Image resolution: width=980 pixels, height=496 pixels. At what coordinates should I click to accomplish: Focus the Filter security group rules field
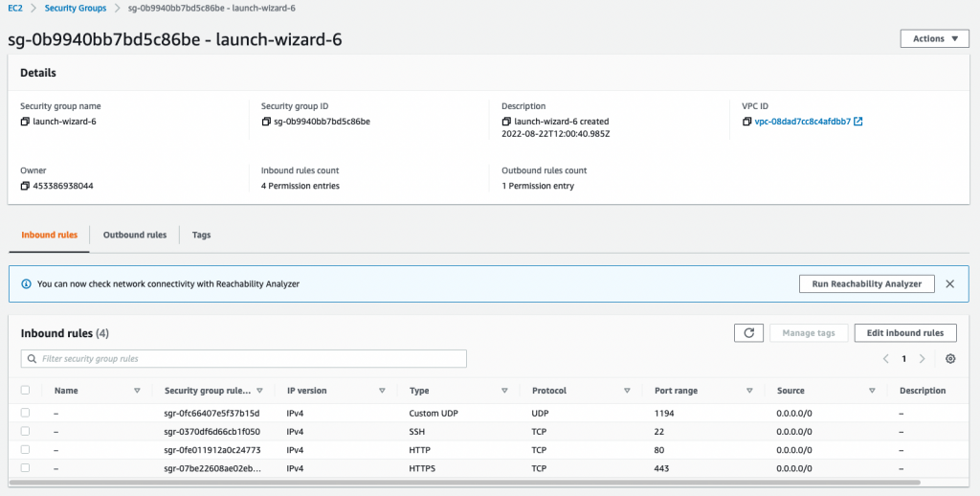tap(244, 359)
